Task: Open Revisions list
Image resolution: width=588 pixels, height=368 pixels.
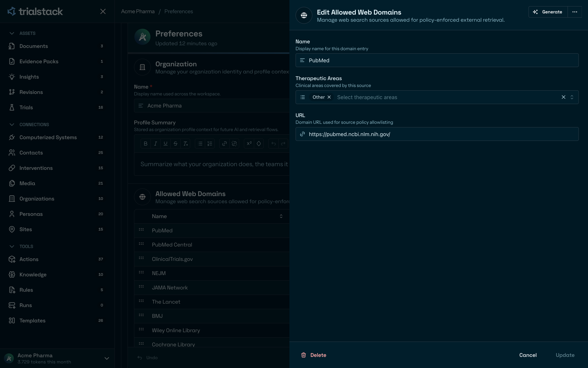Action: (57, 92)
